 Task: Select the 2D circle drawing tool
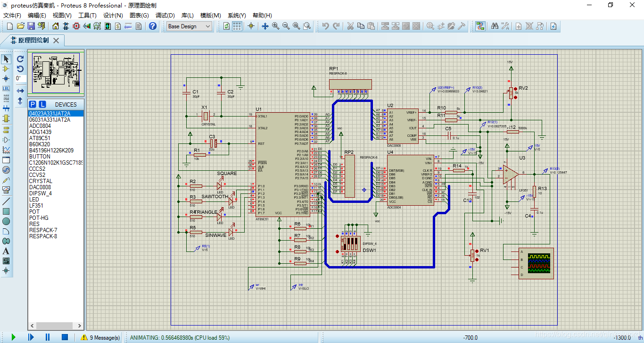point(6,221)
